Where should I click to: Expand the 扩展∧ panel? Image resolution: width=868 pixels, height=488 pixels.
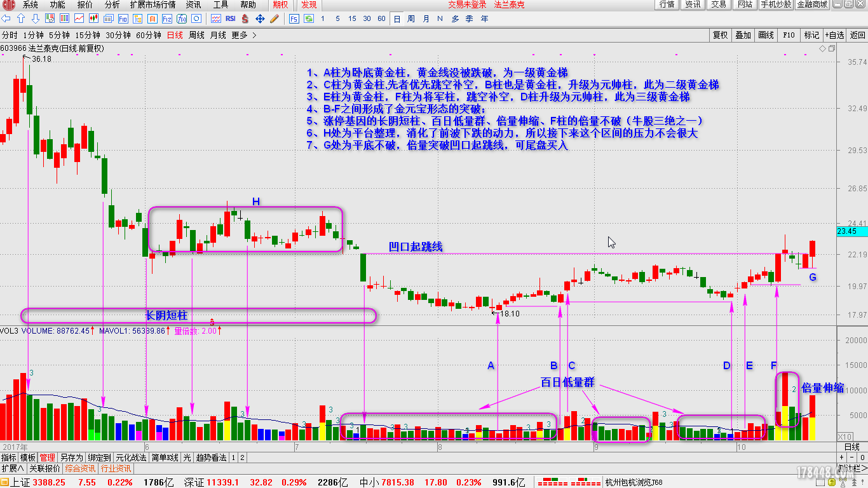(12, 468)
